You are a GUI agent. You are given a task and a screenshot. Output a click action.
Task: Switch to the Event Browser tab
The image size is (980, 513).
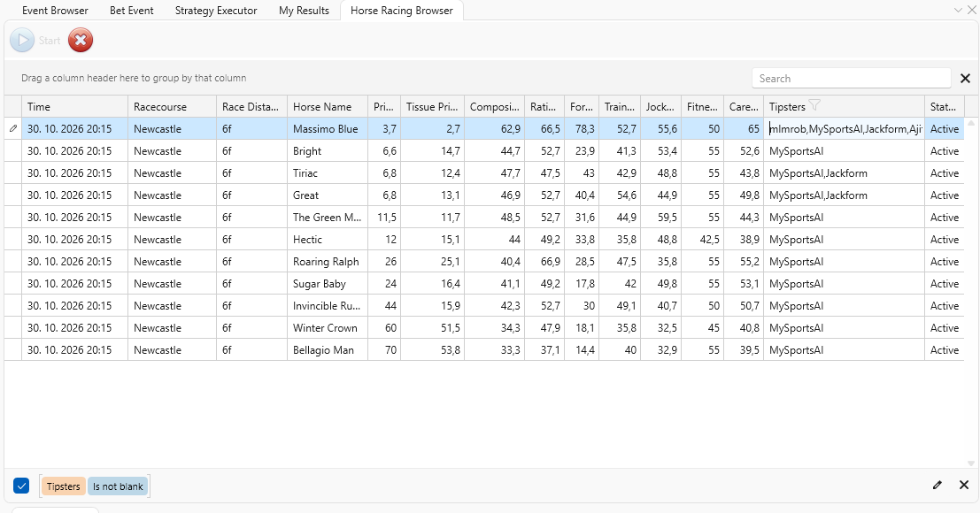55,11
